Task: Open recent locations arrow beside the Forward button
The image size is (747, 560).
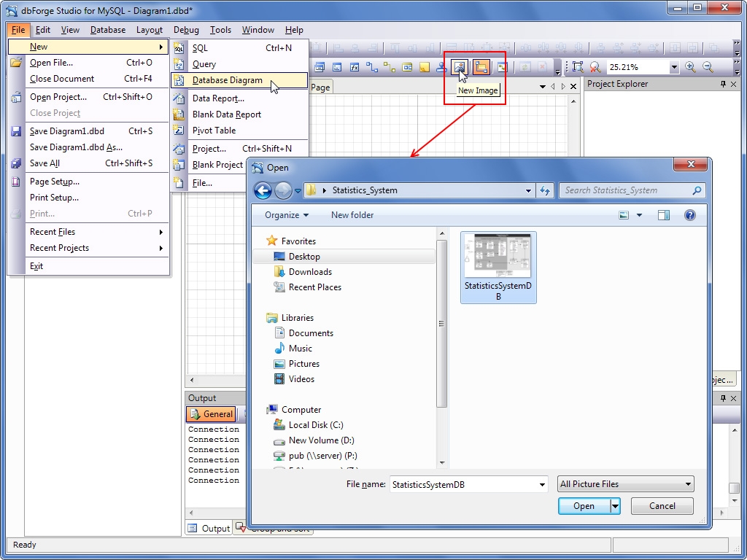Action: point(298,191)
